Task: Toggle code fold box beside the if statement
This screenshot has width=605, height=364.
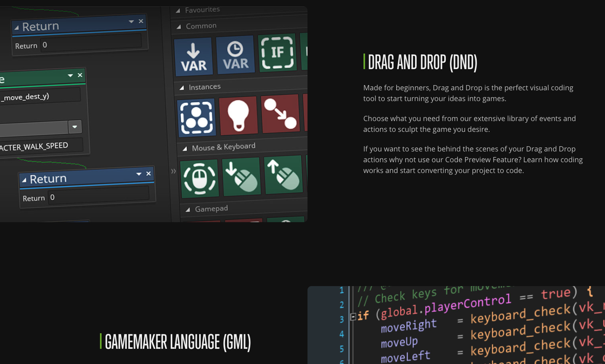Action: pos(353,317)
